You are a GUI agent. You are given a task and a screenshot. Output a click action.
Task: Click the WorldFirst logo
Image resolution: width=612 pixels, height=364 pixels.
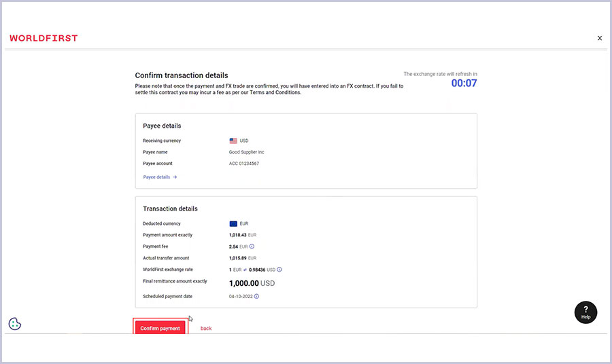[x=44, y=38]
